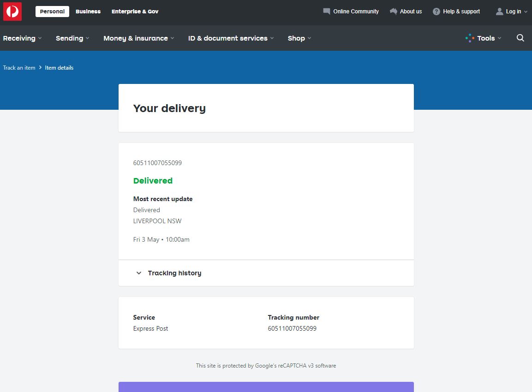Image resolution: width=532 pixels, height=392 pixels.
Task: Click the Australia Post logo
Action: (x=12, y=12)
